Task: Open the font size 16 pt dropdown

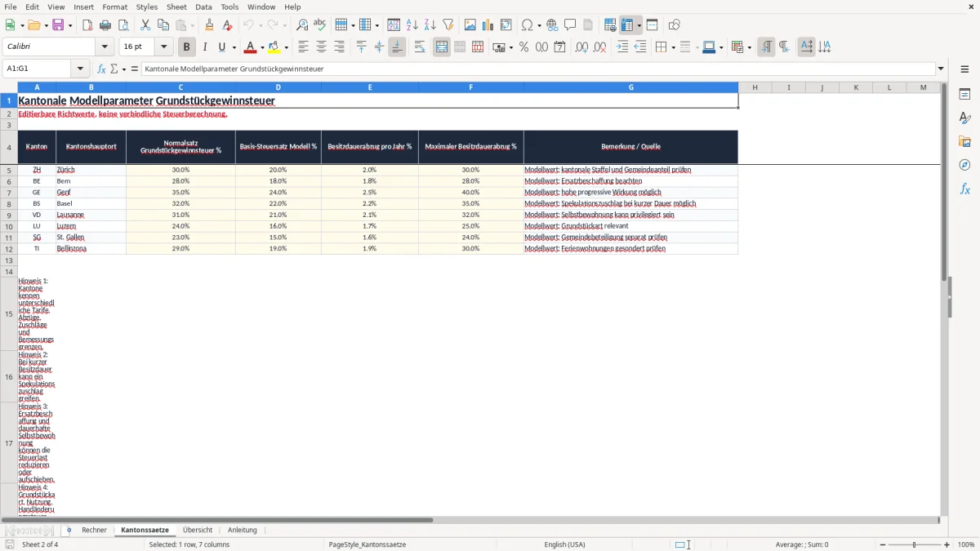Action: 163,47
